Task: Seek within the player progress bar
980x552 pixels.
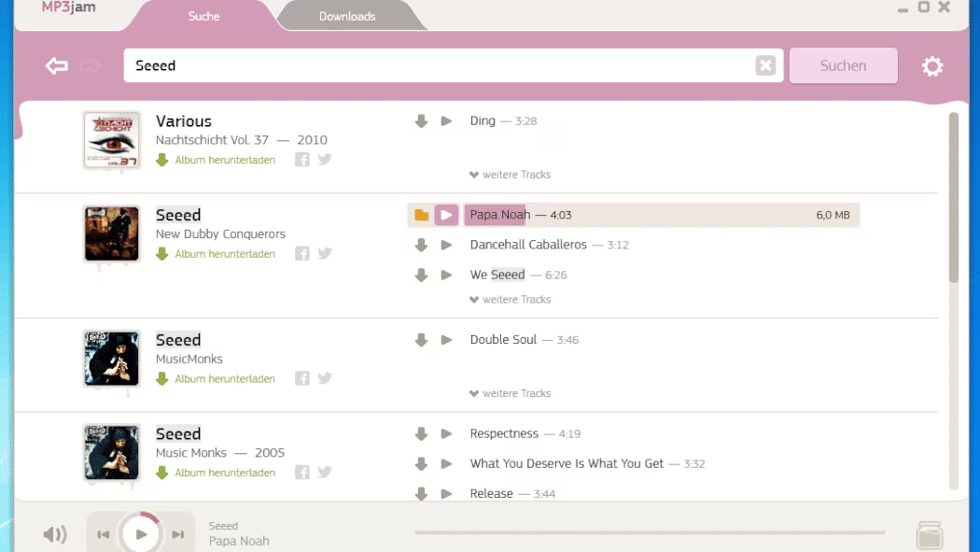Action: (x=650, y=532)
